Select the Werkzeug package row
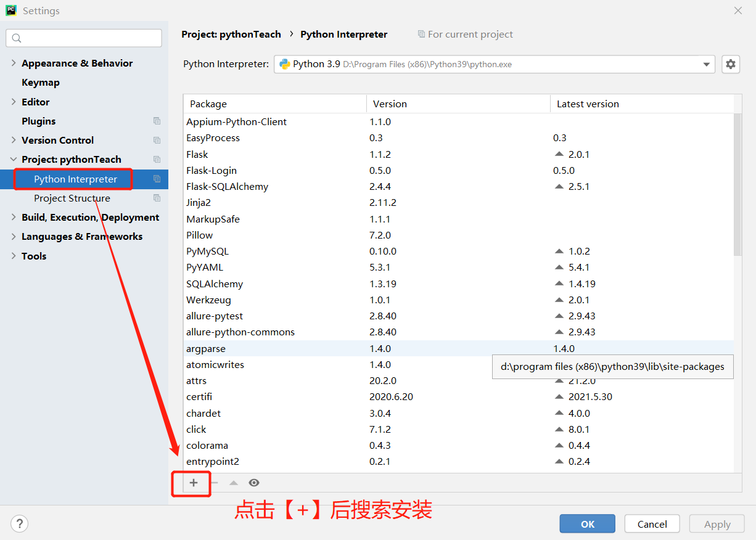 (x=459, y=300)
